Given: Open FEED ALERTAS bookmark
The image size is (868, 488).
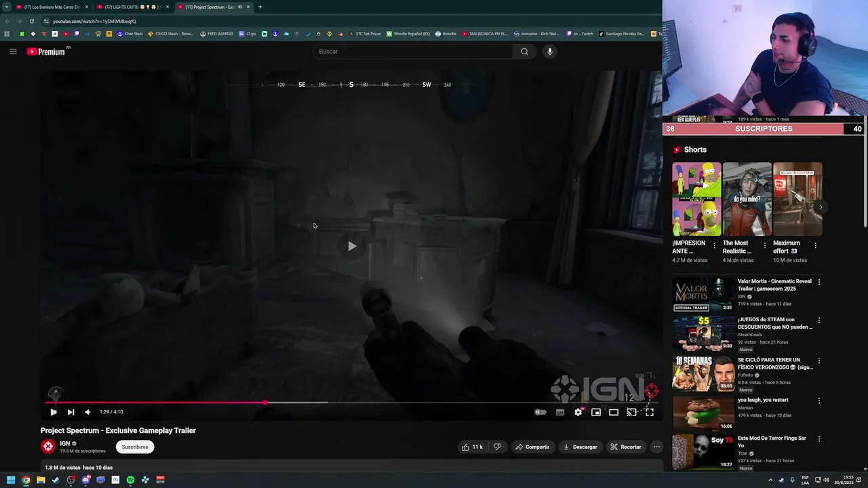Looking at the screenshot, I should click(x=216, y=34).
